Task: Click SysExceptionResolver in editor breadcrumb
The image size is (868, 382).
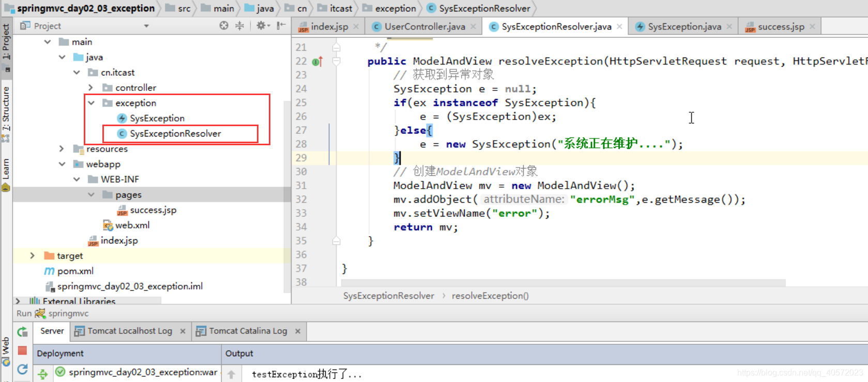Action: point(389,296)
